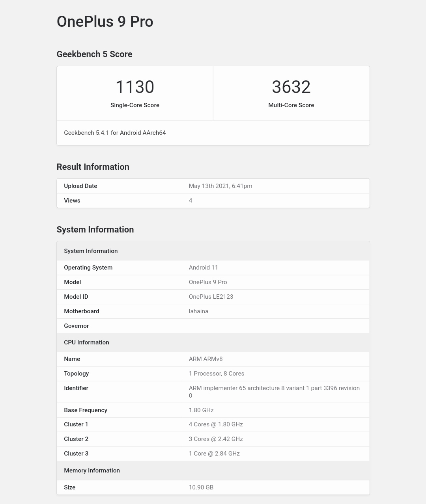426x504 pixels.
Task: Click the Model ID value OnePlus LE2123
Action: pos(211,297)
